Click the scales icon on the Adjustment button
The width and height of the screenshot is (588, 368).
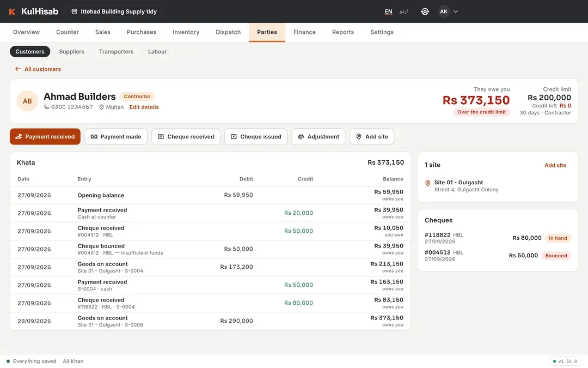(301, 137)
